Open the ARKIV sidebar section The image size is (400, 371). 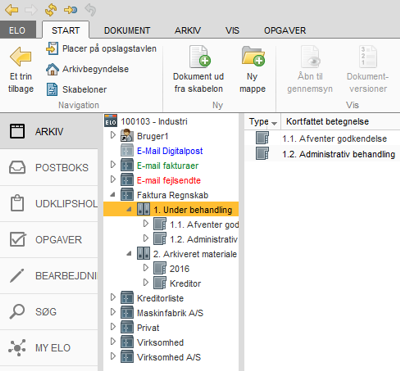click(49, 132)
